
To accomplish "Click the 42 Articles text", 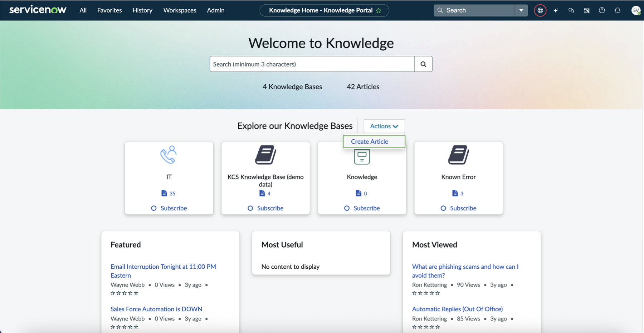I will [363, 86].
